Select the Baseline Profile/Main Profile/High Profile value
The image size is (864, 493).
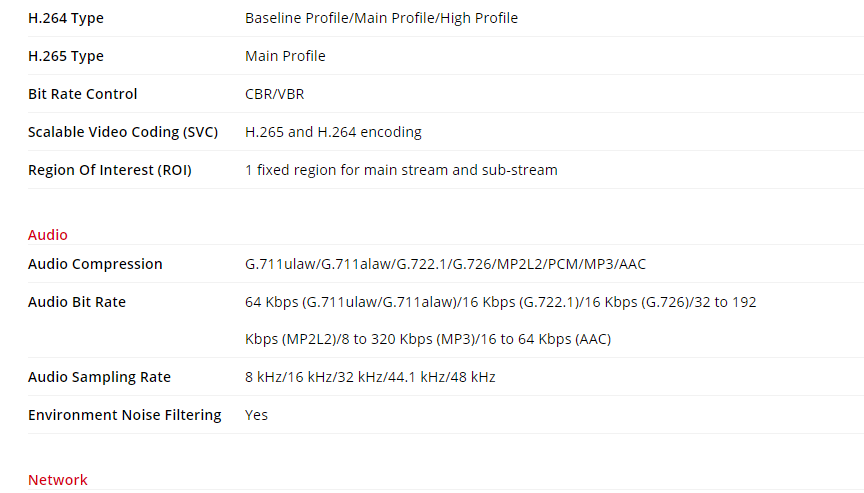[x=381, y=18]
